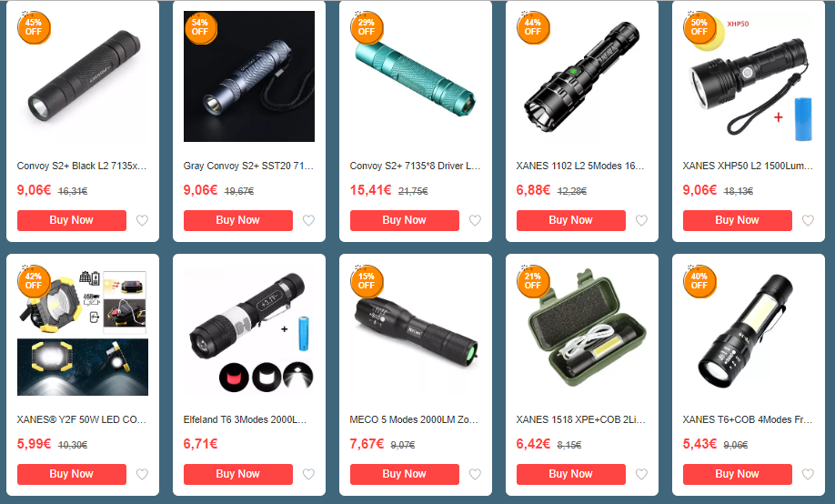Open XANES Y2F work light product image
This screenshot has height=504, width=835.
pos(83,330)
